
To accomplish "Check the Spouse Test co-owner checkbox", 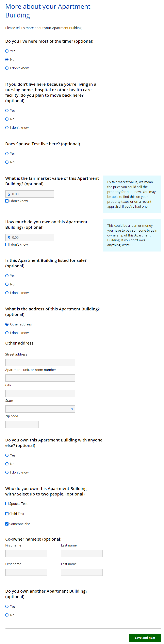I will tap(7, 504).
